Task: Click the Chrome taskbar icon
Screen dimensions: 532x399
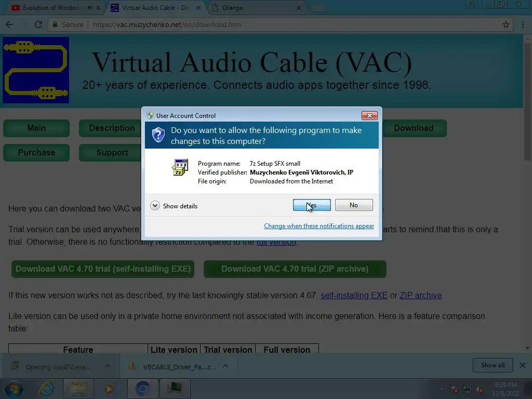Action: (x=142, y=389)
